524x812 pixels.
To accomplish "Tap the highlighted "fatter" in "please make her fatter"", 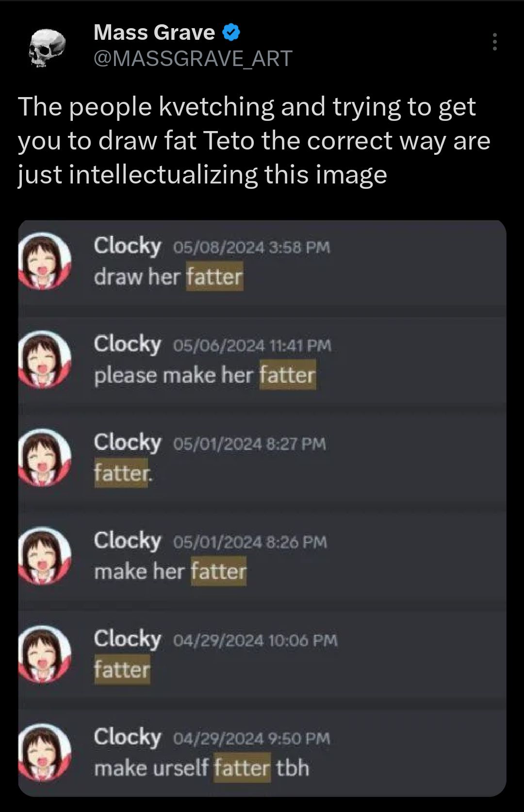I will 288,375.
